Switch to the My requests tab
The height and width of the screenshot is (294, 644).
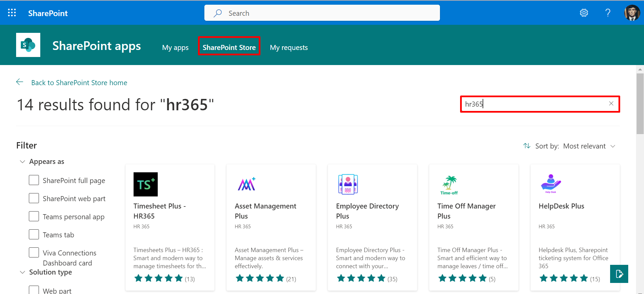click(289, 48)
